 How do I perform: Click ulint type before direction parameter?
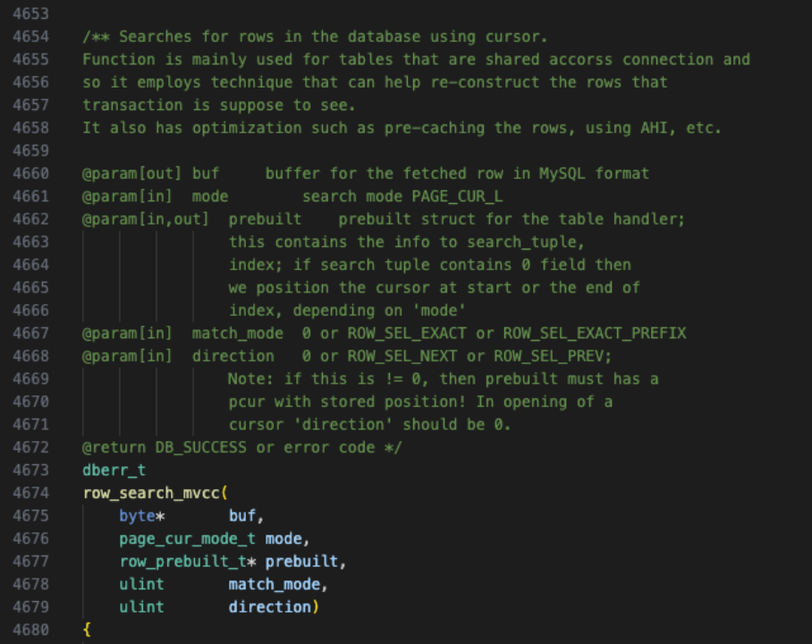(x=141, y=607)
